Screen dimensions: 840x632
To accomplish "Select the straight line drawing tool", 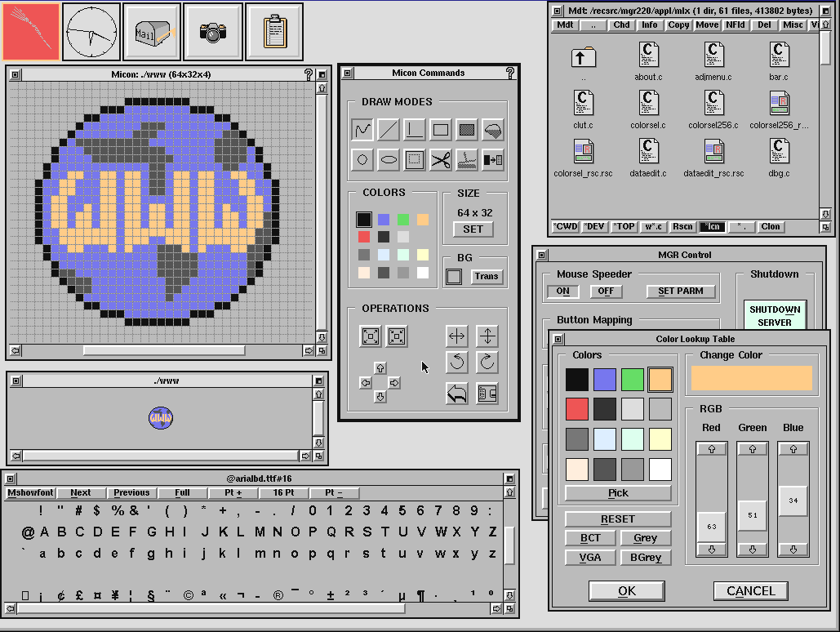I will tap(388, 130).
